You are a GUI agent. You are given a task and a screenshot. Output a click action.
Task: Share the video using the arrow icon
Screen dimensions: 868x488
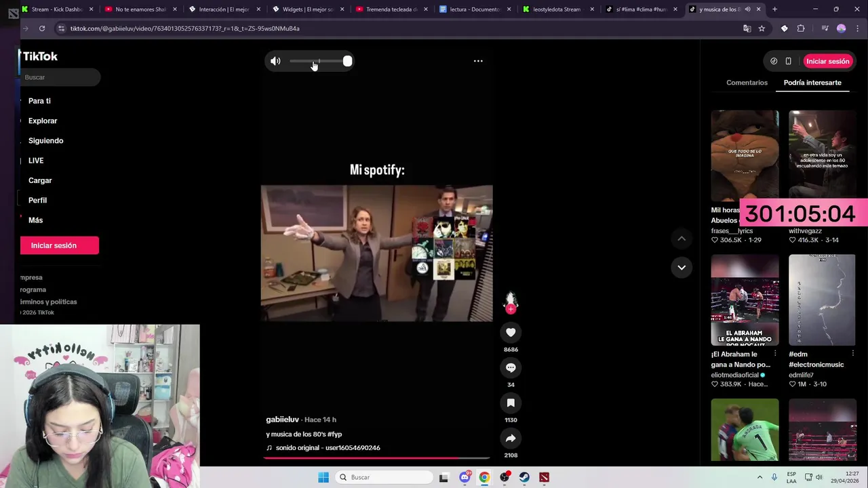click(511, 438)
